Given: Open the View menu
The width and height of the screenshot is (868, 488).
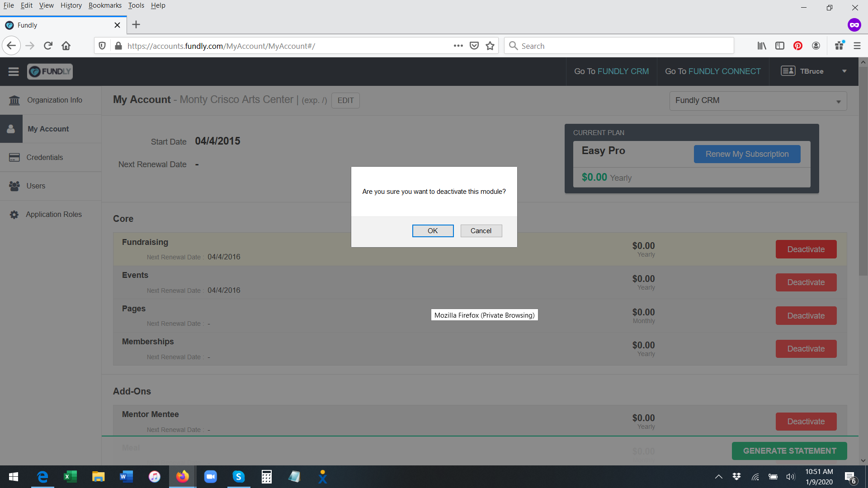Looking at the screenshot, I should click(x=46, y=5).
